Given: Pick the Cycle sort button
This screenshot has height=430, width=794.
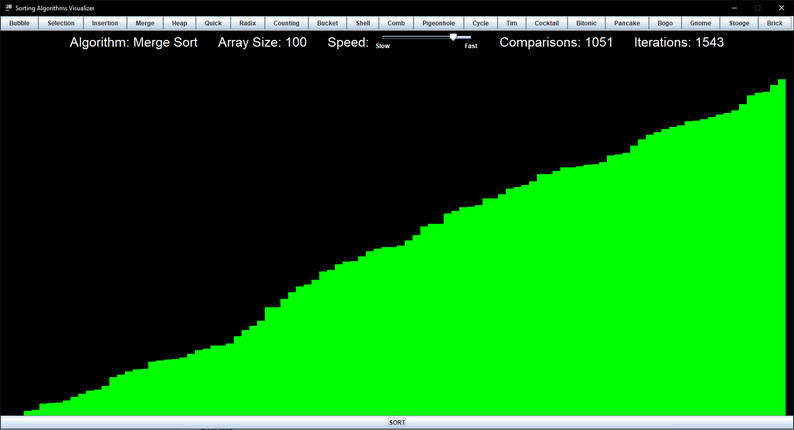Looking at the screenshot, I should click(x=481, y=23).
